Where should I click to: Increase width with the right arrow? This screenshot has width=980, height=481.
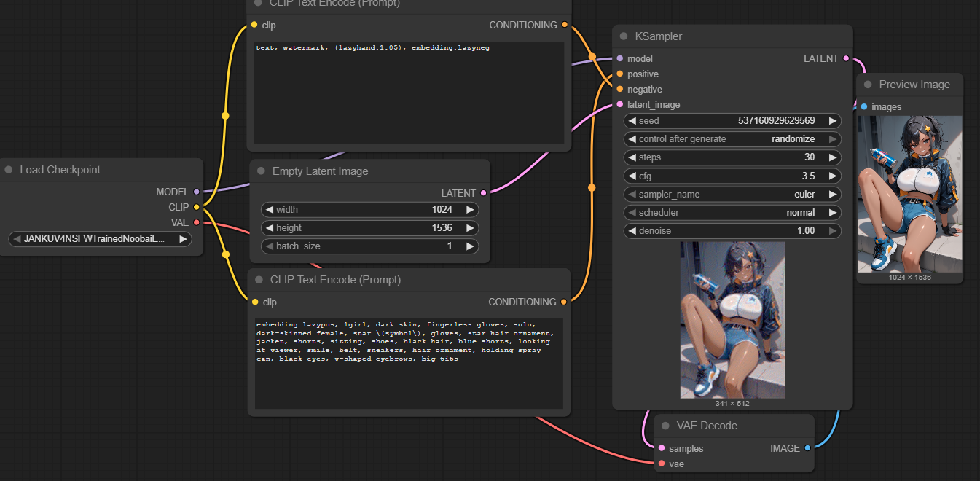(x=471, y=210)
